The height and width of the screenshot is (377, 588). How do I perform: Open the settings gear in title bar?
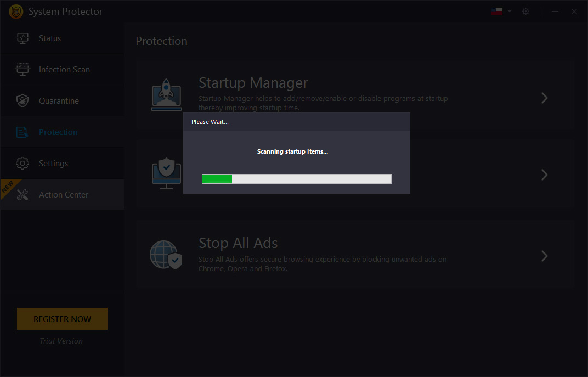point(525,11)
